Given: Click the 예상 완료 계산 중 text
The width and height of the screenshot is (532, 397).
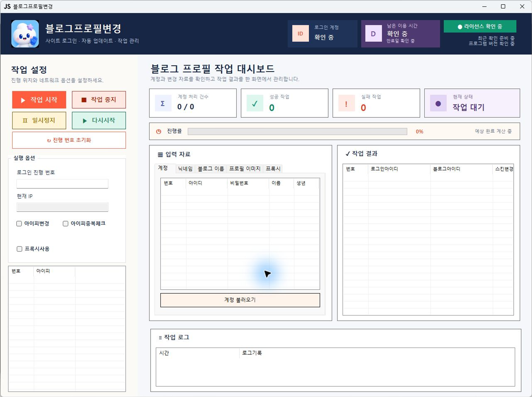Looking at the screenshot, I should (493, 131).
